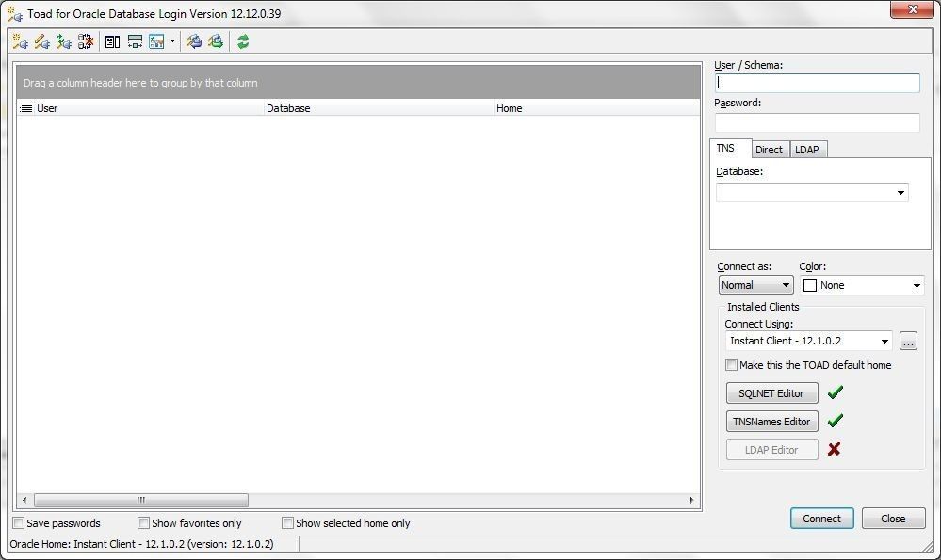This screenshot has height=560, width=941.
Task: Click the Connect button
Action: point(821,519)
